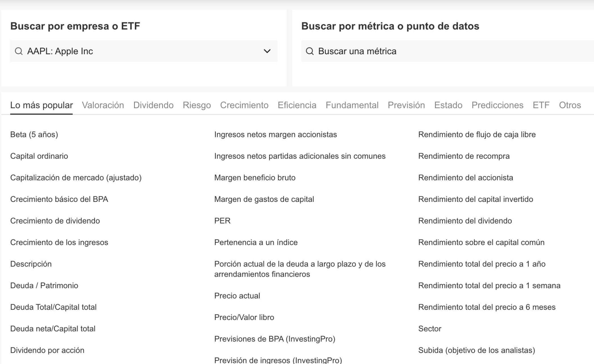Click 'Capitalización de mercado (ajustado)'
Screen dimensions: 594x364
[x=76, y=178]
